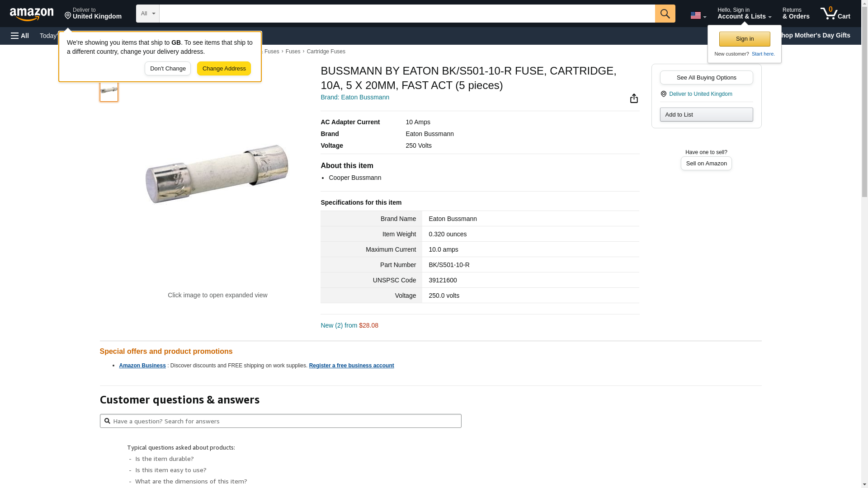Open Returns & Orders

(x=796, y=14)
